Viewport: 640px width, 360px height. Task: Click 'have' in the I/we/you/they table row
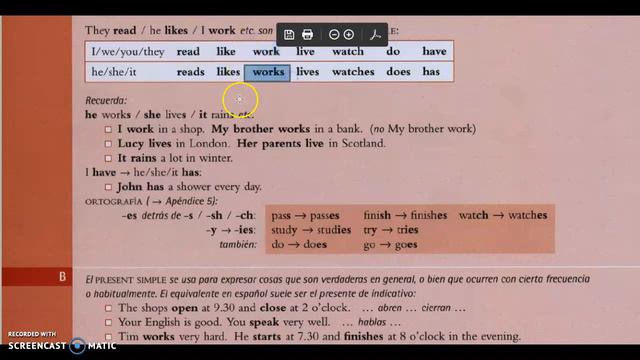(434, 51)
